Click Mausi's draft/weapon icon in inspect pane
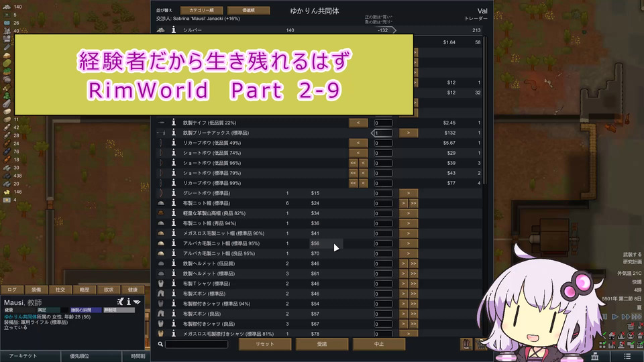644x362 pixels. (x=120, y=302)
